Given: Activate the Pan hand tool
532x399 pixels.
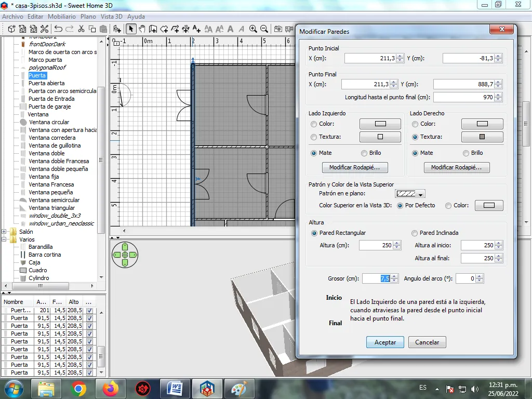Looking at the screenshot, I should (142, 29).
